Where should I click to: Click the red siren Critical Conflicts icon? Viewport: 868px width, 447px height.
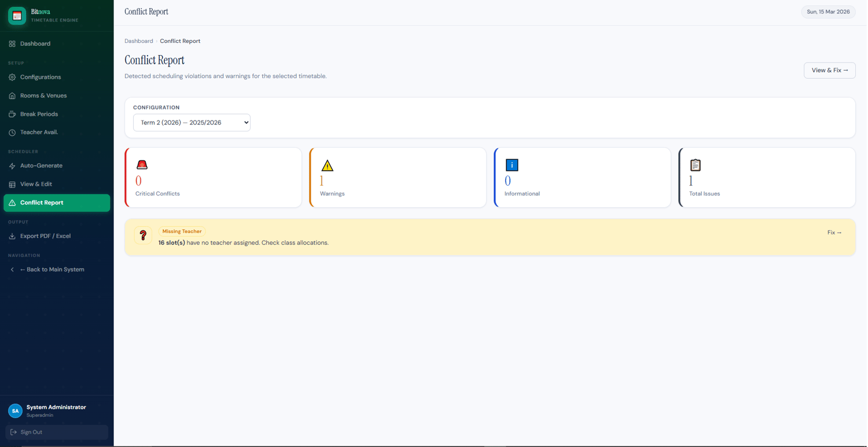coord(142,165)
